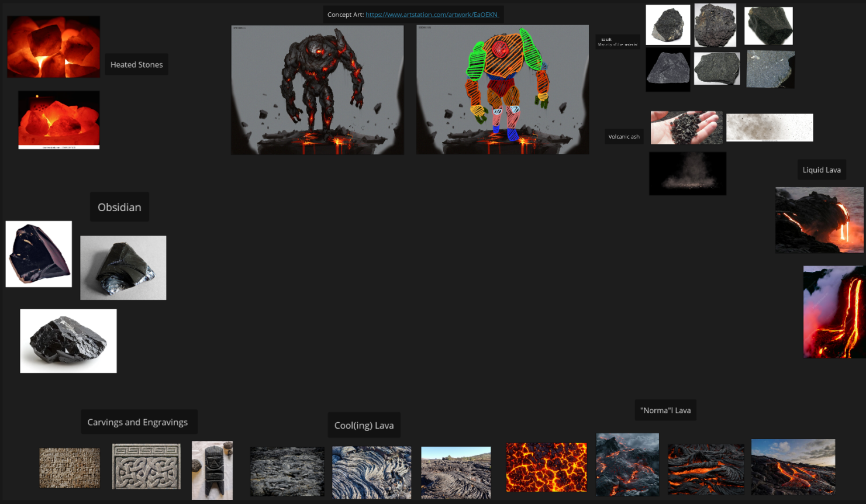Select the ash cloud on black background
This screenshot has width=866, height=504.
pos(688,174)
